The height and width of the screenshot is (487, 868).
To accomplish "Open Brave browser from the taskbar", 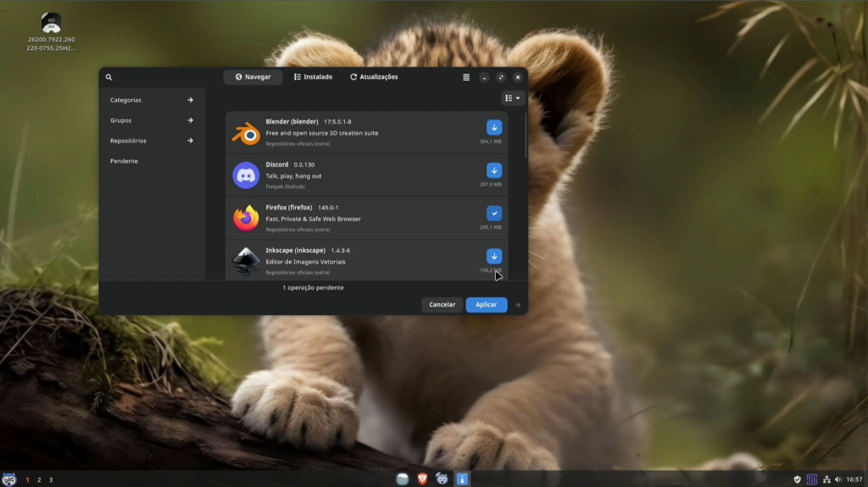I will pos(422,479).
